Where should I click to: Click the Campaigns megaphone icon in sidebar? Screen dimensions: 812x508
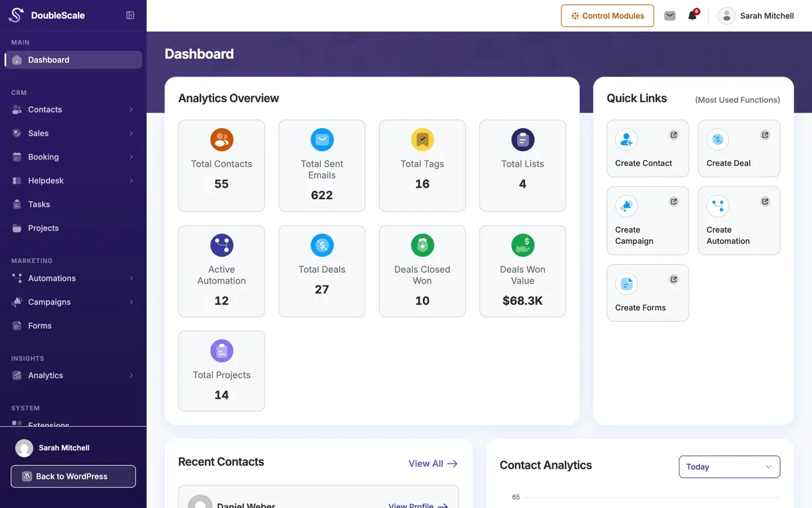tap(17, 302)
